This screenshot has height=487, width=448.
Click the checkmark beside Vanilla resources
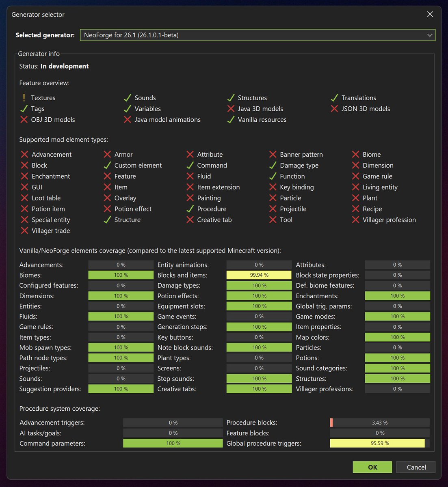231,120
